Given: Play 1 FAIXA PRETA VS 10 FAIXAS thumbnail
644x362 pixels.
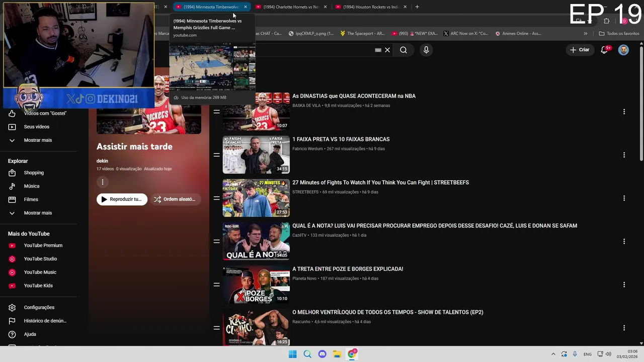Looking at the screenshot, I should point(256,154).
